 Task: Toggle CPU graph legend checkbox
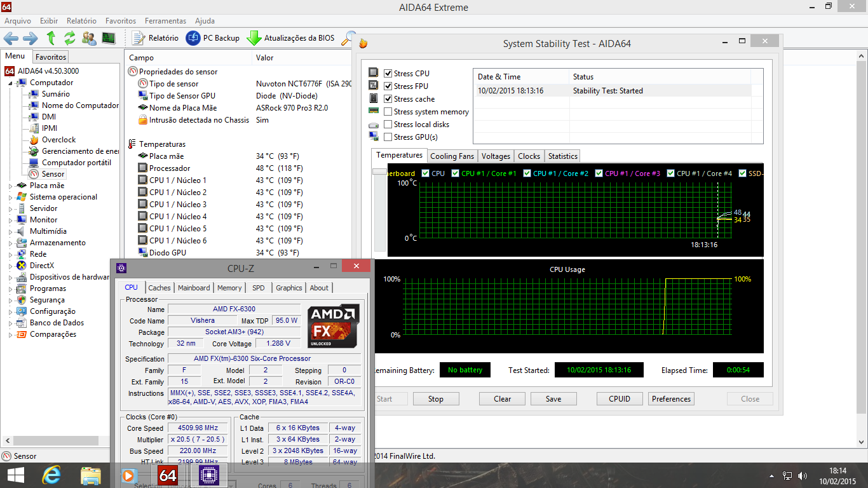(425, 173)
